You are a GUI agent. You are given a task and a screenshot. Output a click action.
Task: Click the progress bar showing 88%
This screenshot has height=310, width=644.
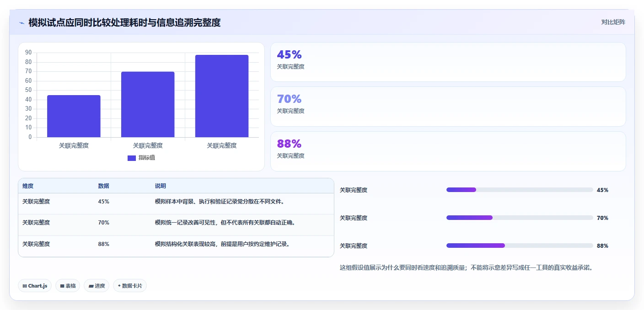520,246
